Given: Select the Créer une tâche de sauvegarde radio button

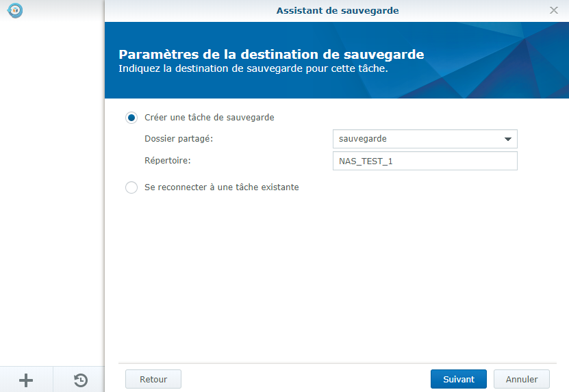Looking at the screenshot, I should tap(131, 118).
